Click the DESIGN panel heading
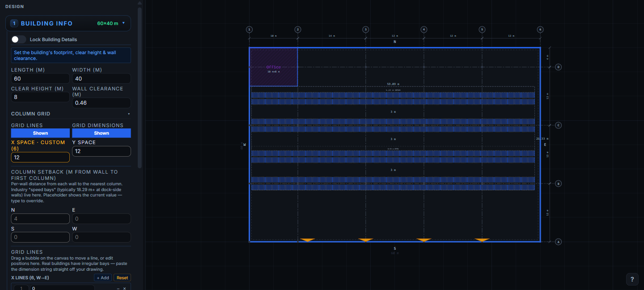Image resolution: width=644 pixels, height=290 pixels. point(15,6)
